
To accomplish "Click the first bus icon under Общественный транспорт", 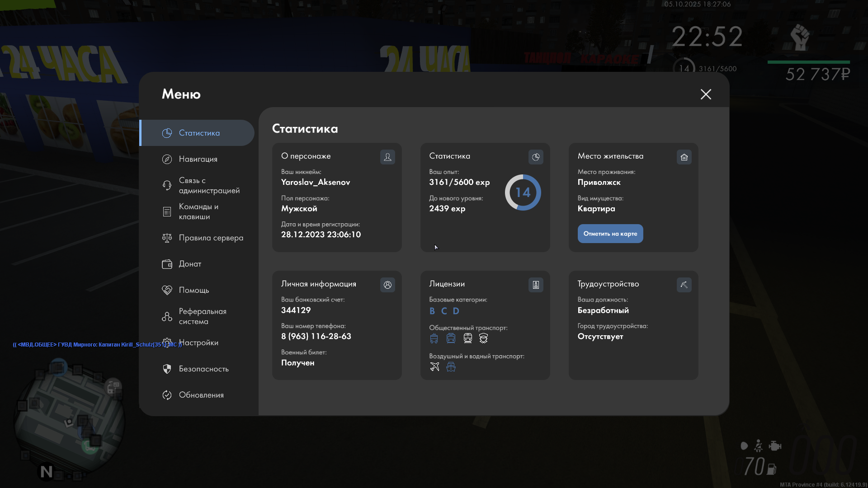I will (434, 338).
